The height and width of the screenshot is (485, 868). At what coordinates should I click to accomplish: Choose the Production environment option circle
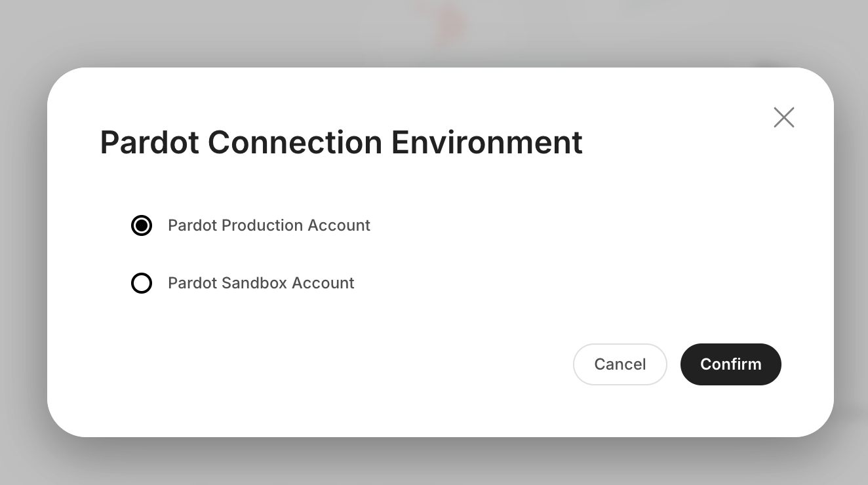[x=142, y=225]
